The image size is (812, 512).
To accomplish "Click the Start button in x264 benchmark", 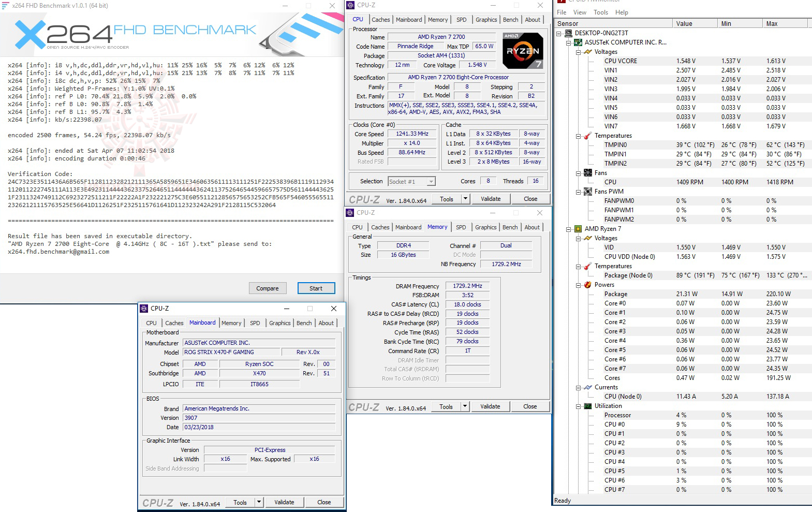I will [316, 288].
